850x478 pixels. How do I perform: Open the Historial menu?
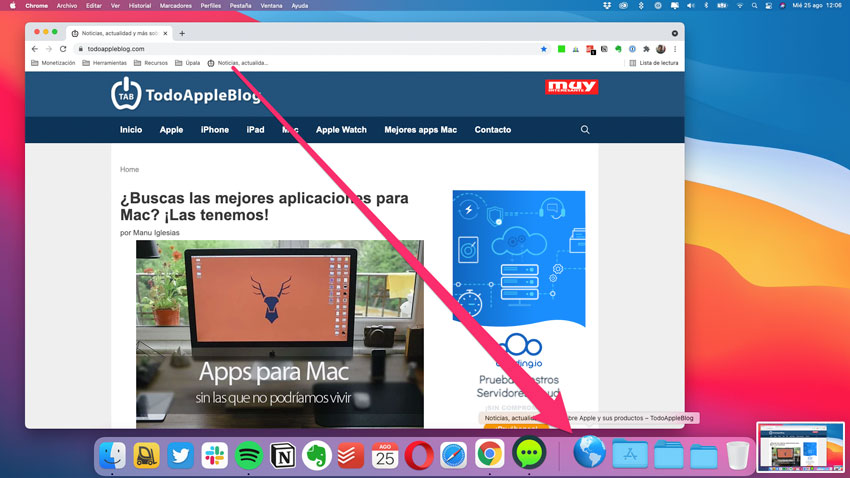[x=139, y=5]
